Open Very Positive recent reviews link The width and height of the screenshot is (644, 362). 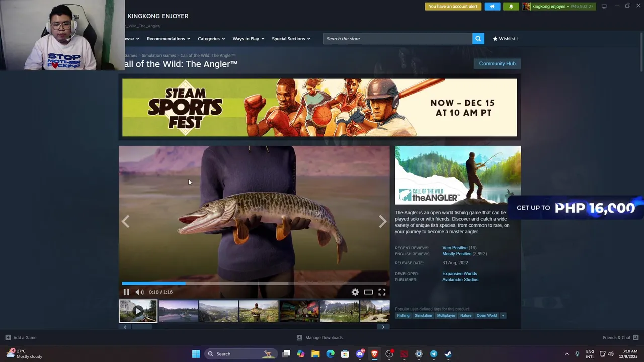click(455, 248)
